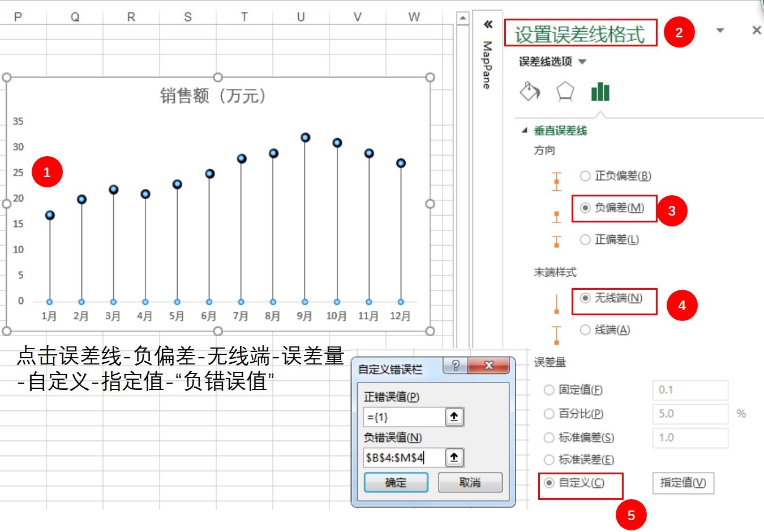This screenshot has height=532, width=764.
Task: Select the 线端(A) end style option
Action: [605, 329]
